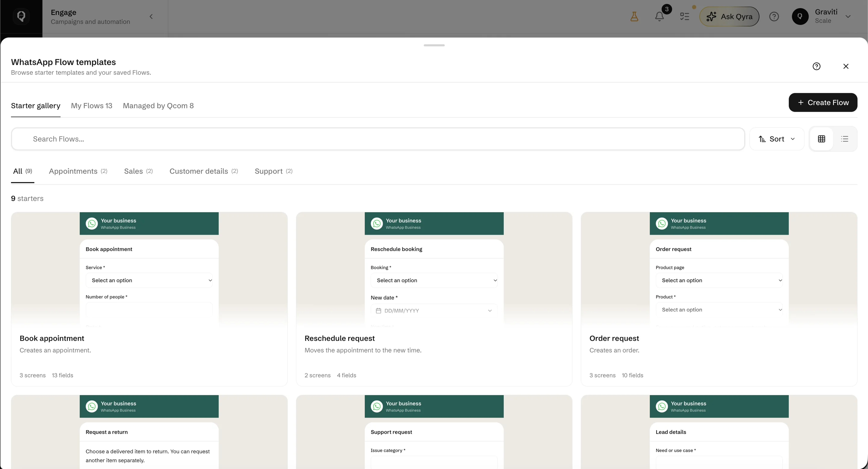Close the WhatsApp Flow templates panel
This screenshot has height=469, width=868.
(846, 66)
